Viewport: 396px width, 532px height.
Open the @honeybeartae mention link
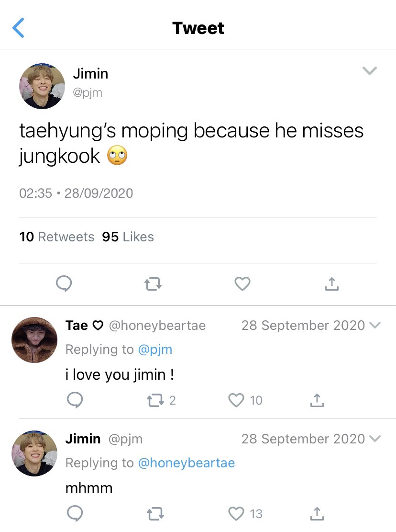pos(187,463)
